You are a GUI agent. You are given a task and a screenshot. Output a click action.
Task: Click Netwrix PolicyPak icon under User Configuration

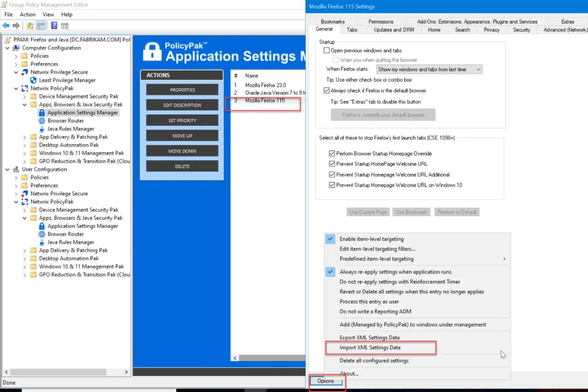point(25,202)
